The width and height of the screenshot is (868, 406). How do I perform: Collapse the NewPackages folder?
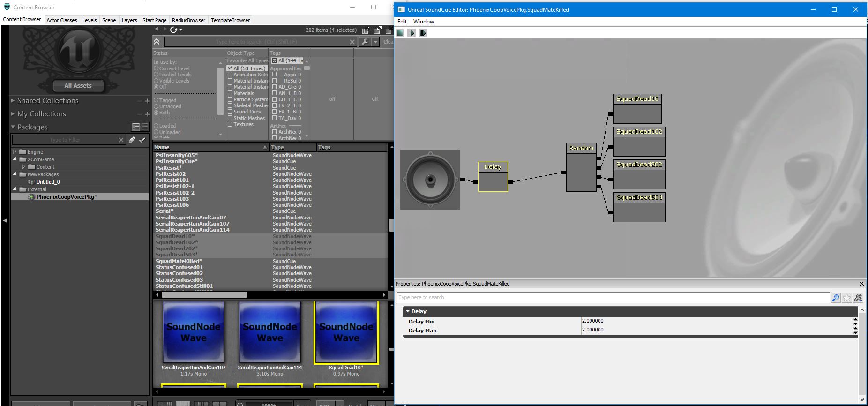click(x=15, y=174)
